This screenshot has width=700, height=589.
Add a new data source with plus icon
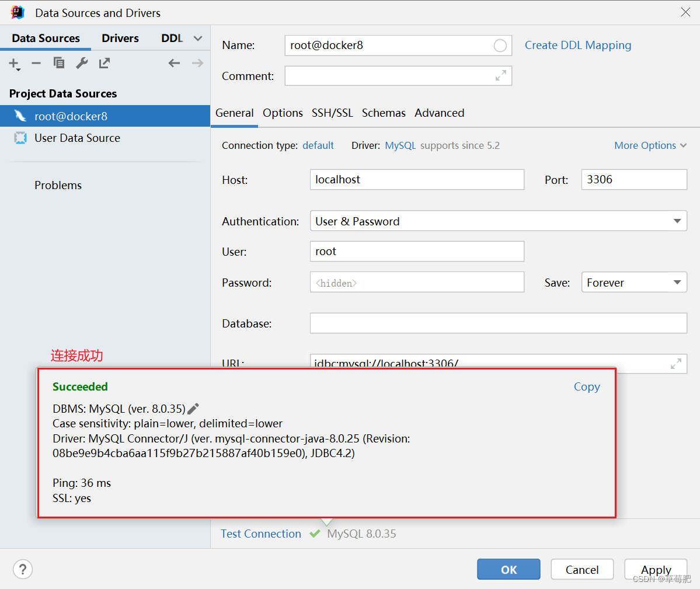tap(14, 64)
